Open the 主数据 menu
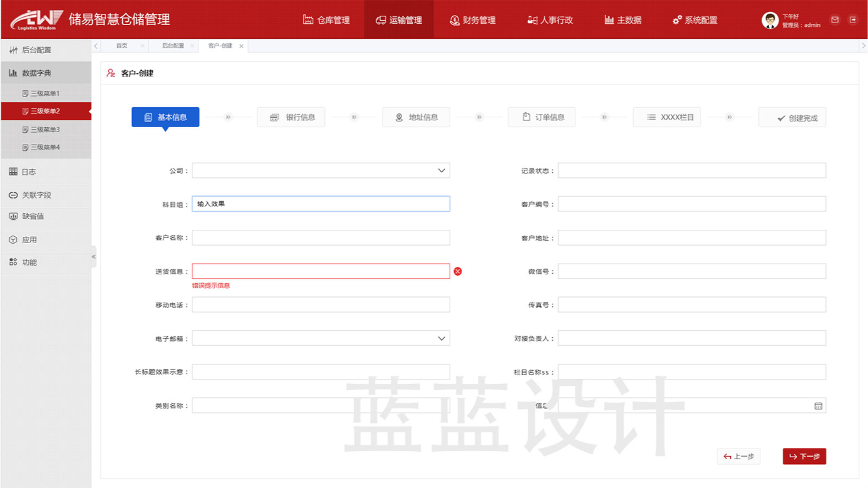The height and width of the screenshot is (488, 868). pyautogui.click(x=622, y=19)
